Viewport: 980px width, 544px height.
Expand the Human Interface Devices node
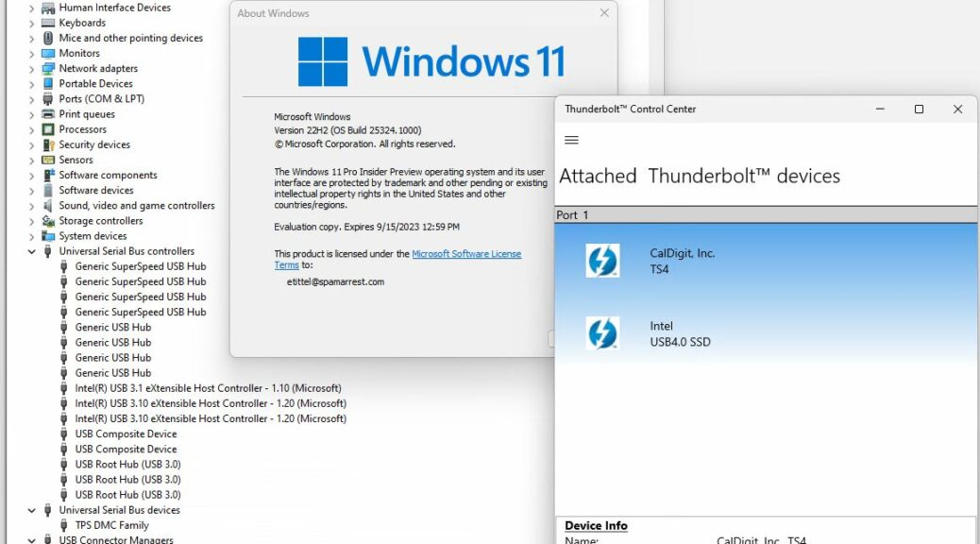[31, 8]
